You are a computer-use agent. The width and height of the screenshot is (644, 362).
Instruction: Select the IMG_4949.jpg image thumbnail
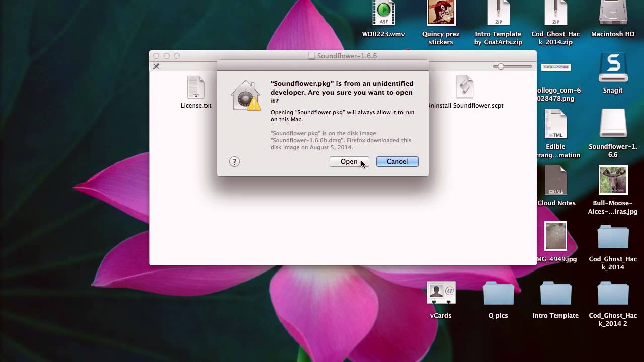click(555, 236)
